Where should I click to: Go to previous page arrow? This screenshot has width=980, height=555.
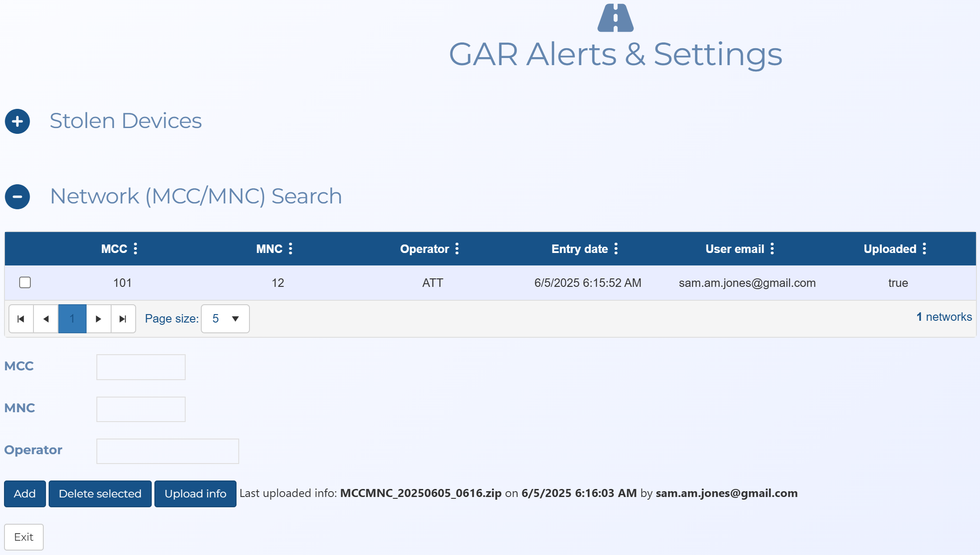(x=46, y=319)
